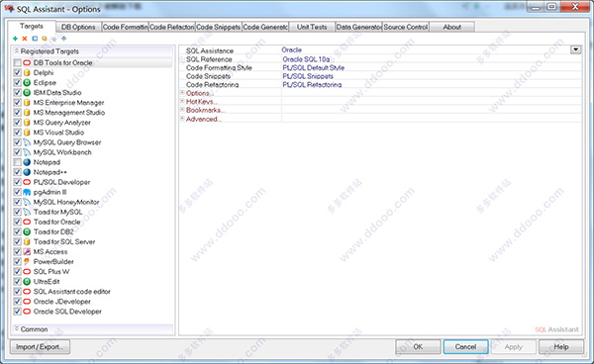
Task: Click the Delphi target icon
Action: tap(27, 72)
